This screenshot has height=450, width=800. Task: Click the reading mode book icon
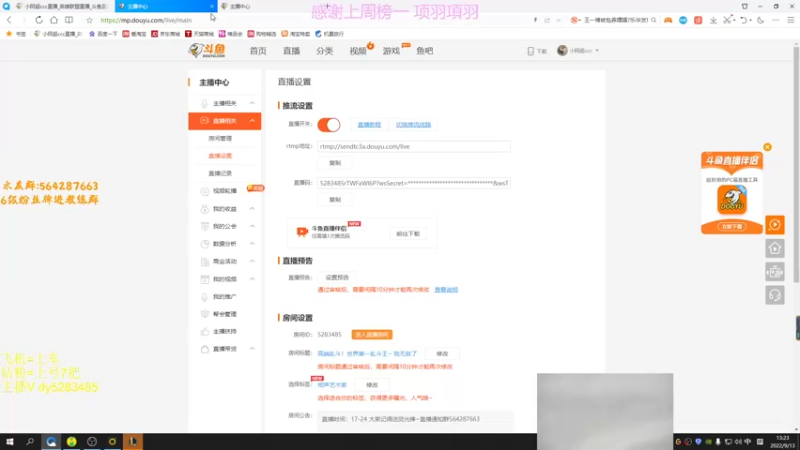69,20
